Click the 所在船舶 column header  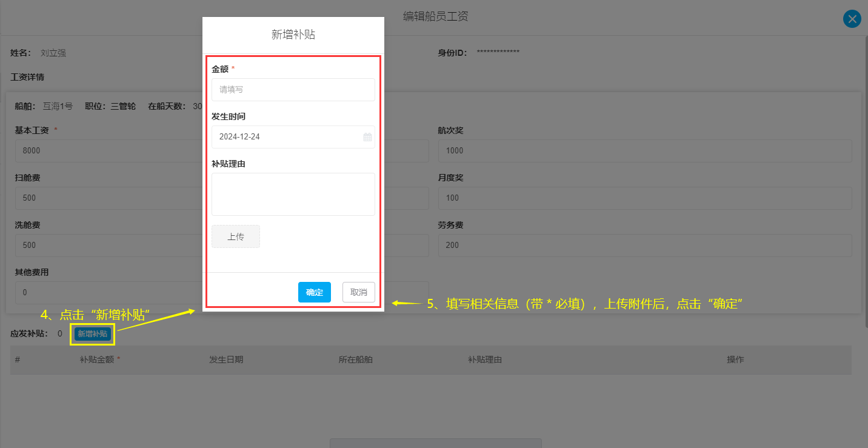pyautogui.click(x=355, y=359)
